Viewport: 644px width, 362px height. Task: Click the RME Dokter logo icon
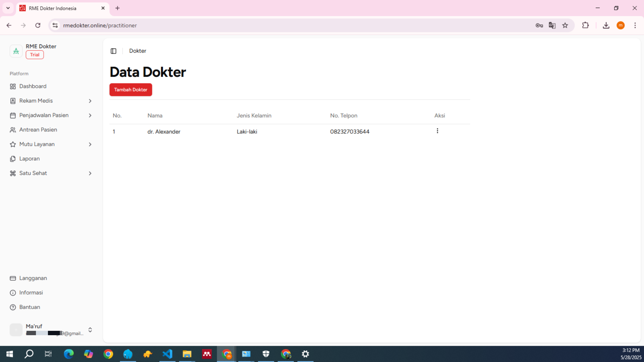tap(16, 51)
